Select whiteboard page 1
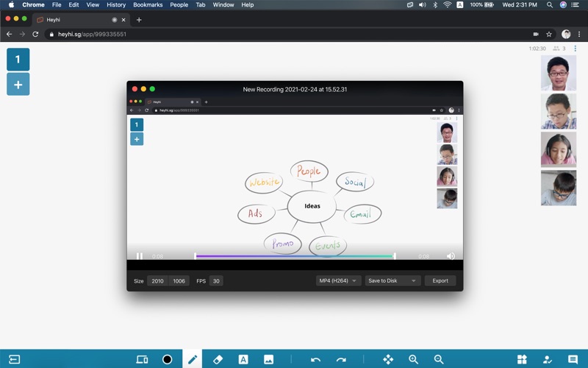 click(x=18, y=60)
